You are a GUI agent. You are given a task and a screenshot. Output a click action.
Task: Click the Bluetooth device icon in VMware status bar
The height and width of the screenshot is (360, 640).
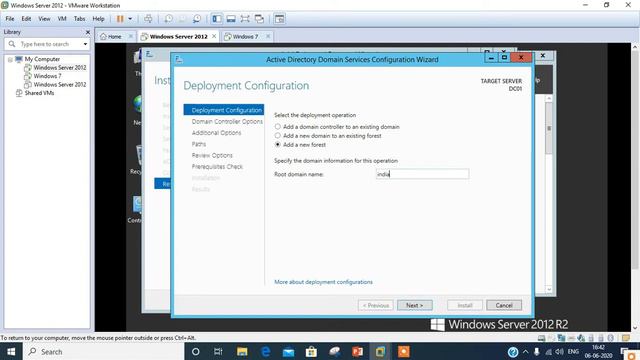pos(610,338)
